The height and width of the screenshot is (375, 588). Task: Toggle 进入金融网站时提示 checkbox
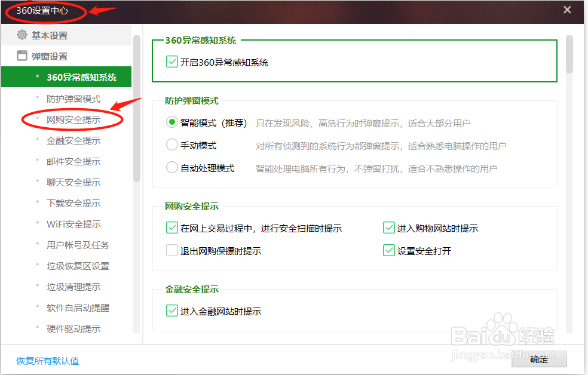click(x=171, y=311)
